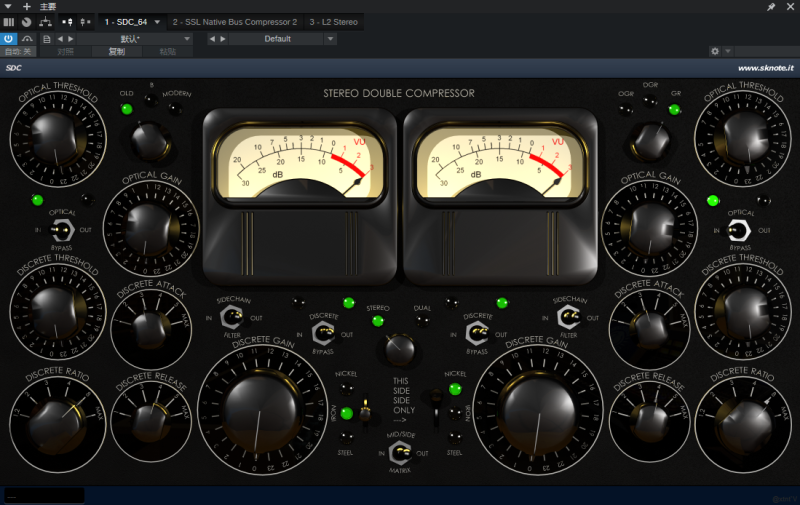
Task: Click the three-bars channel editor icon
Action: tap(9, 22)
